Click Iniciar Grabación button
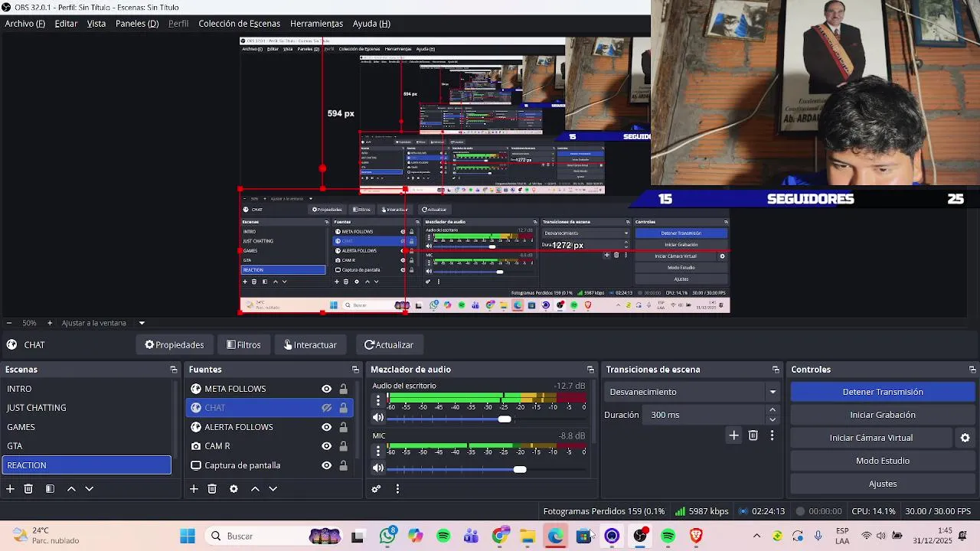Image resolution: width=980 pixels, height=551 pixels. (x=883, y=415)
